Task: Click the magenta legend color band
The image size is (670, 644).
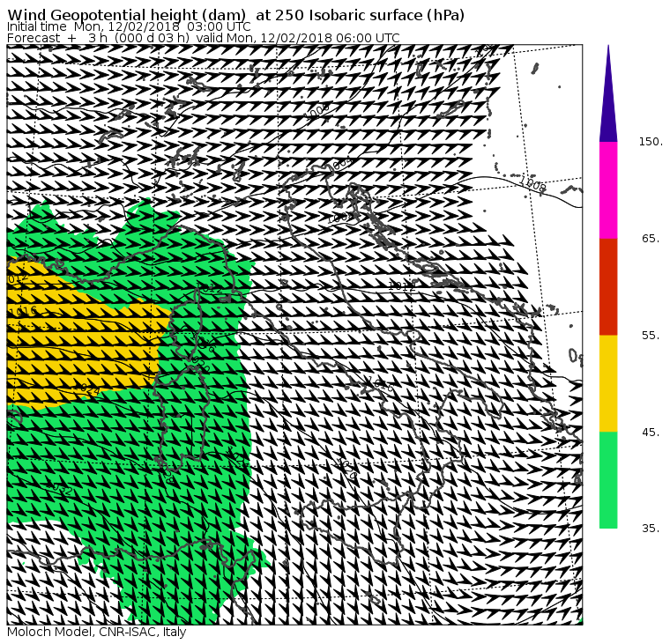Action: click(x=608, y=190)
